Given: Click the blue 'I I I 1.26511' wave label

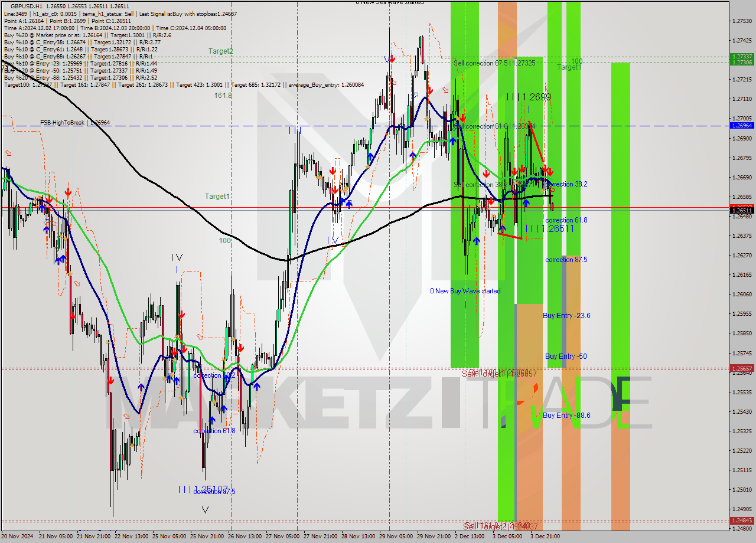Looking at the screenshot, I should pos(552,228).
